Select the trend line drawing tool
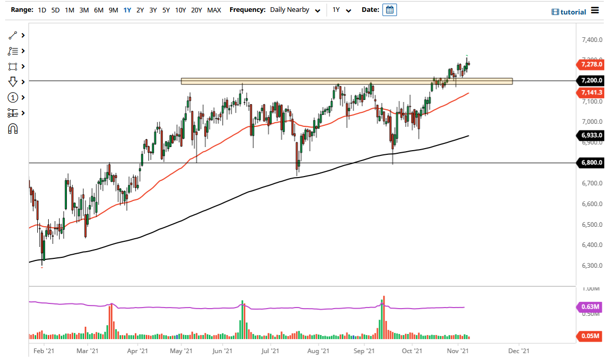Screen dimensions: 610x364 [x=13, y=35]
